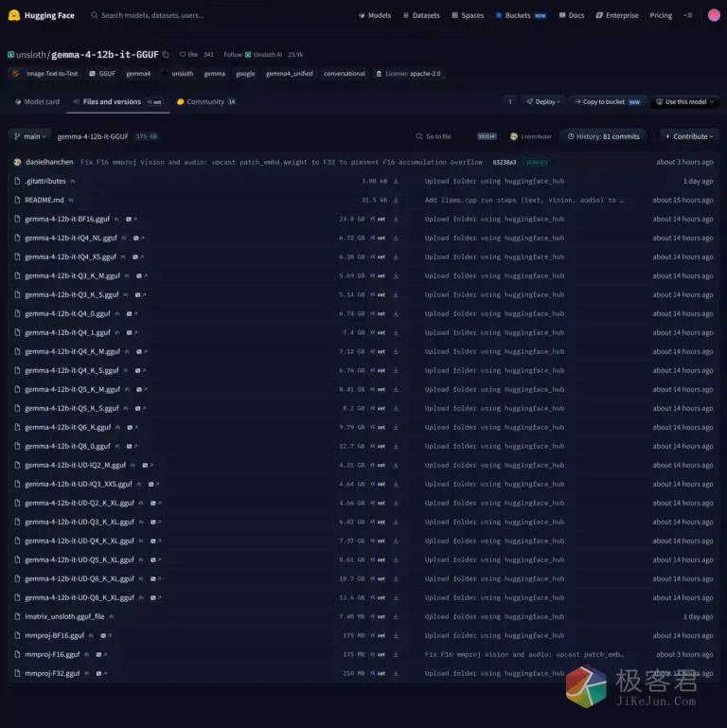Download gemma-4-12b-it-Q4_K_M.gguf
727x728 pixels.
(396, 351)
